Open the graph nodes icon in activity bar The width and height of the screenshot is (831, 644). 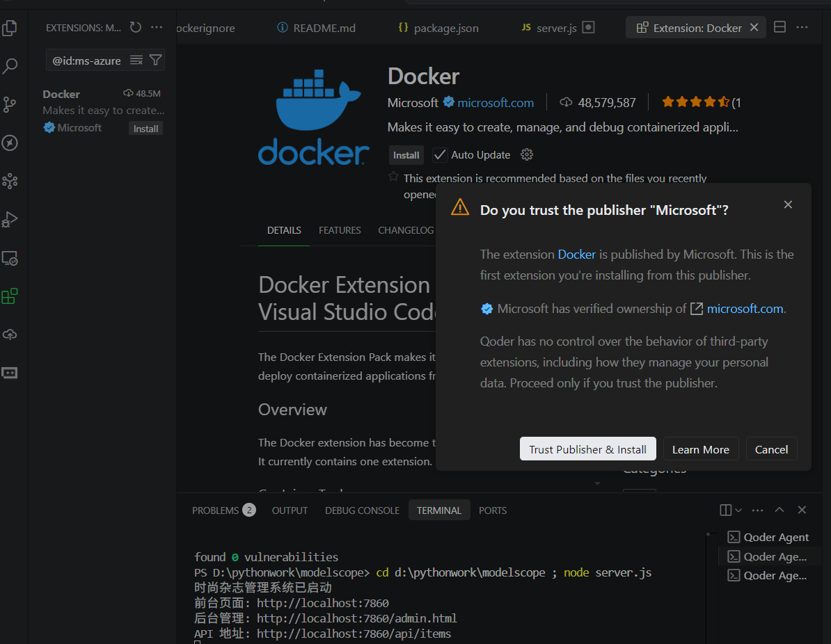pyautogui.click(x=10, y=181)
